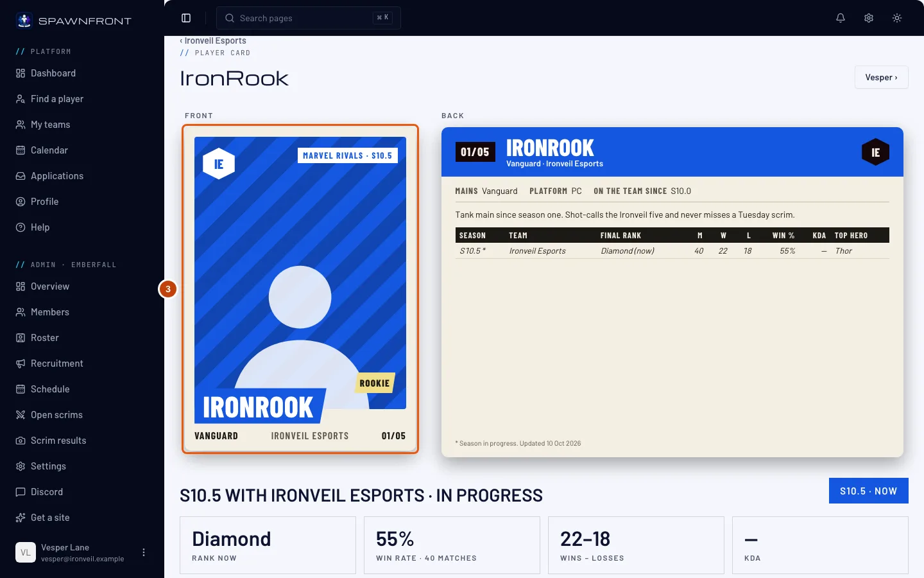924x578 pixels.
Task: Select the S10.5 · NOW season button
Action: click(868, 491)
